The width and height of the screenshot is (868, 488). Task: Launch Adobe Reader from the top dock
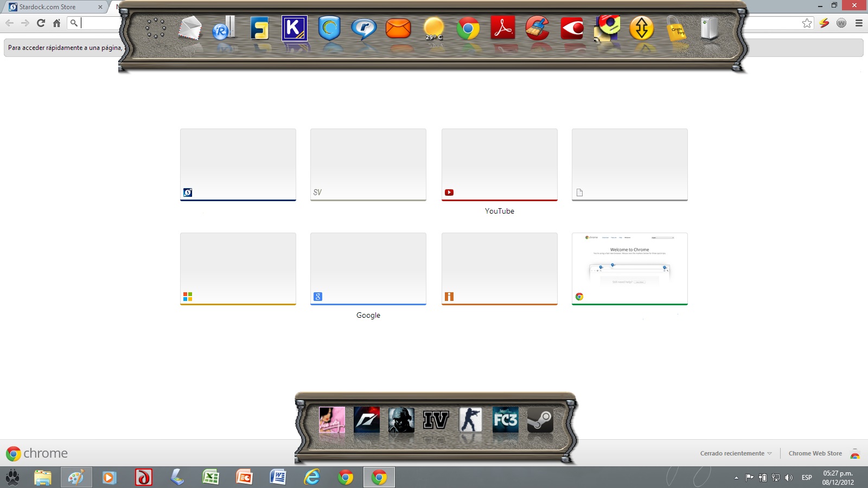[502, 28]
